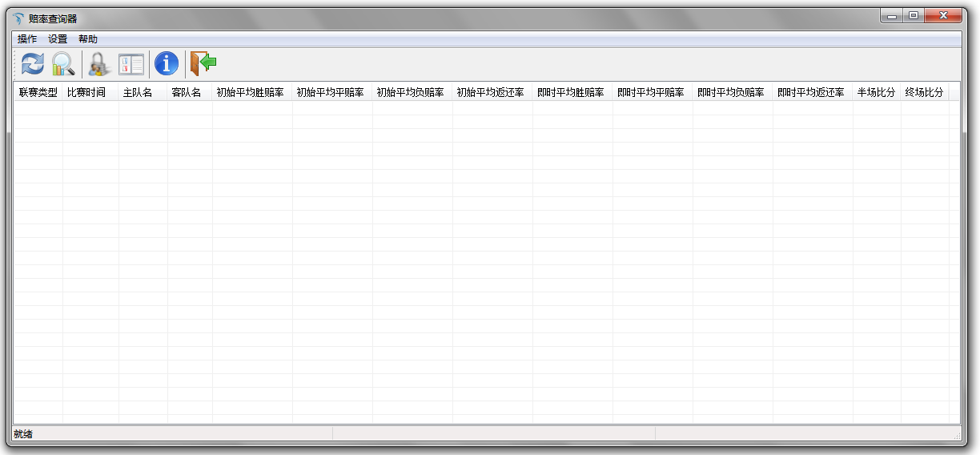Open the list layout settings icon
Screen dimensions: 980x455
[131, 63]
